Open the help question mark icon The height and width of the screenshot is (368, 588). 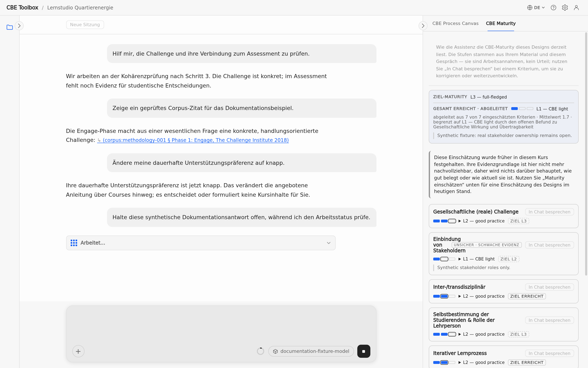tap(553, 8)
